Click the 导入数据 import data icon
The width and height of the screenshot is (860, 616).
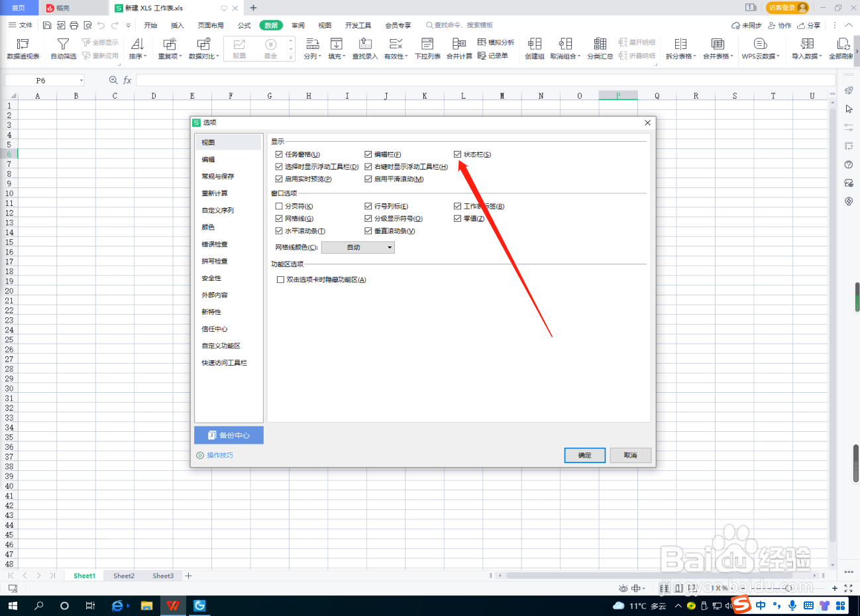pyautogui.click(x=807, y=44)
